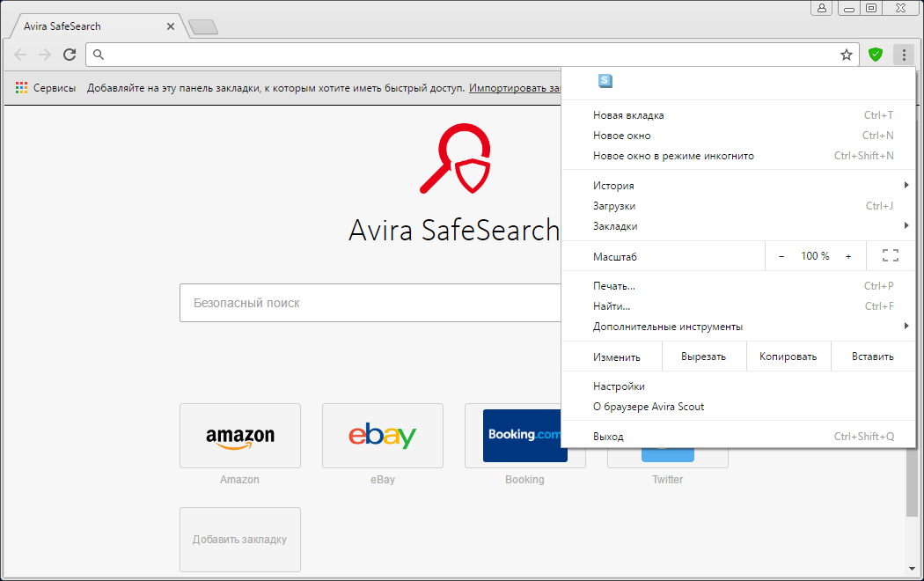
Task: Reload the page with refresh icon
Action: click(70, 55)
